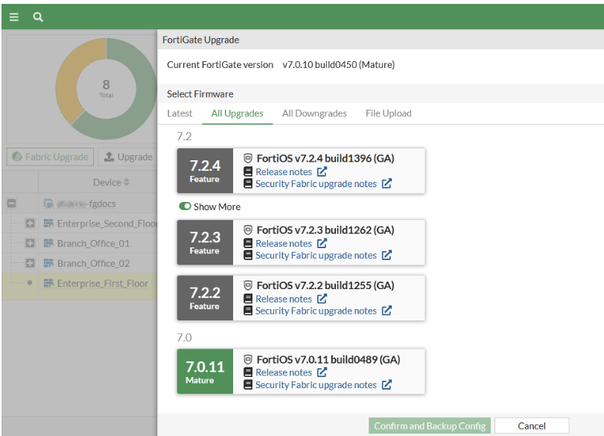Viewport: 604px width, 436px height.
Task: Cancel the FortiGate Upgrade dialog
Action: click(x=532, y=426)
